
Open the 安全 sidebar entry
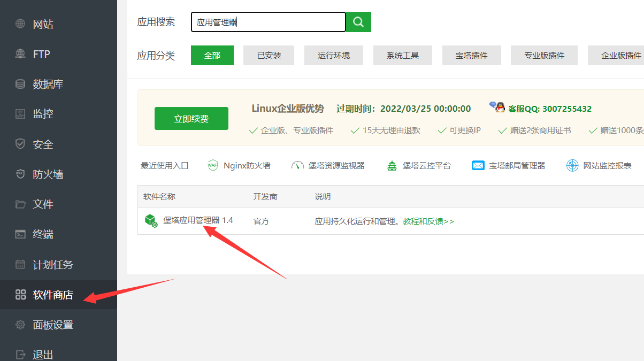[x=58, y=144]
